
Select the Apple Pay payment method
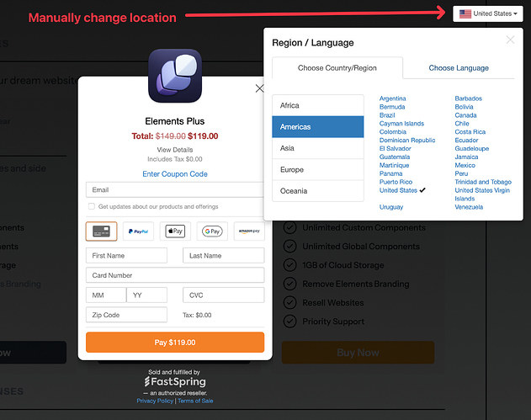[x=175, y=231]
